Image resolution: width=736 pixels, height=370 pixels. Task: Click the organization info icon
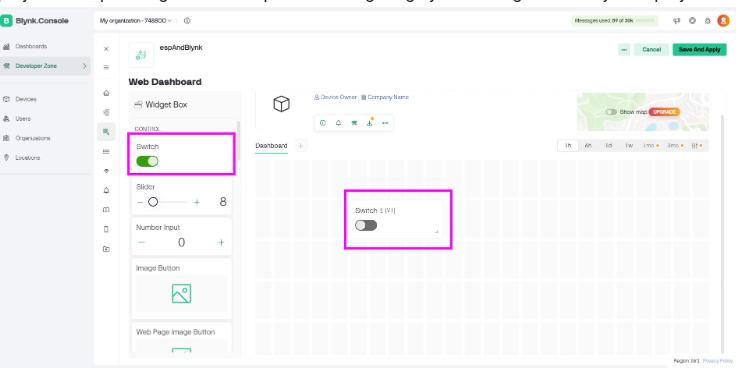click(187, 21)
